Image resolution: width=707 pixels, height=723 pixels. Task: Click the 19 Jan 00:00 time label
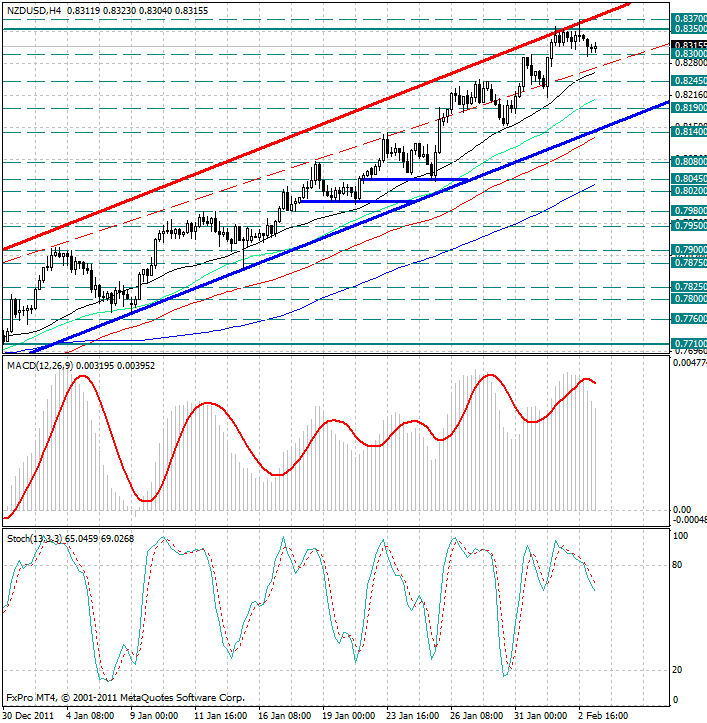pyautogui.click(x=348, y=716)
